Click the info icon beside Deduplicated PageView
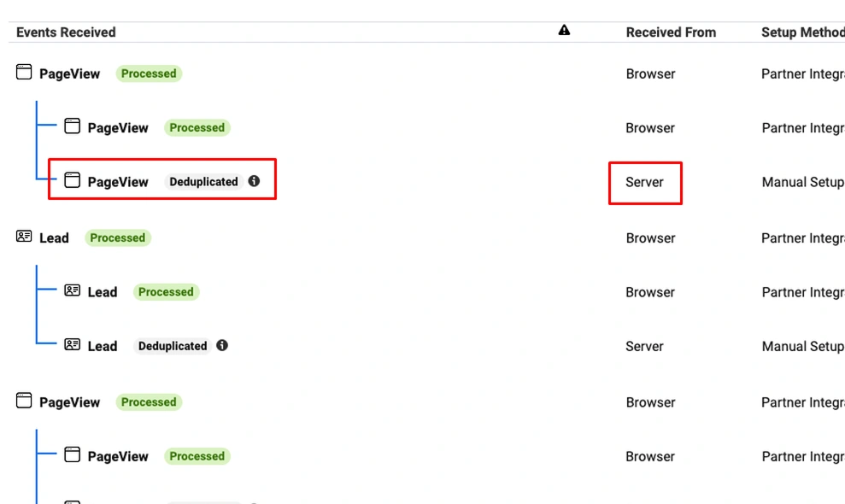Viewport: 845px width, 504px height. 254,181
